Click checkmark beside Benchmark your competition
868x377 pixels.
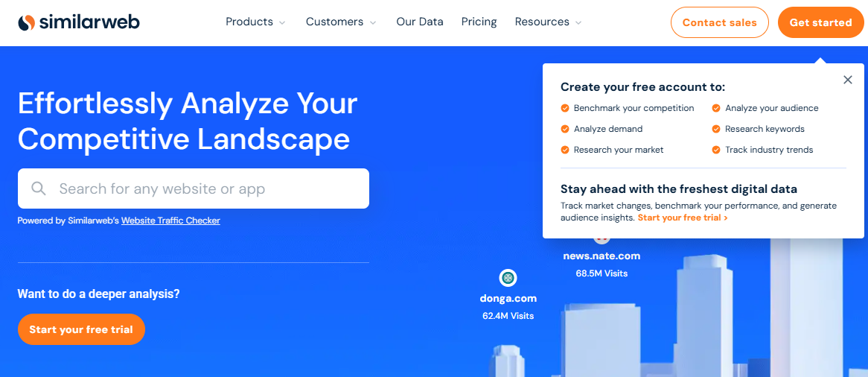[564, 108]
